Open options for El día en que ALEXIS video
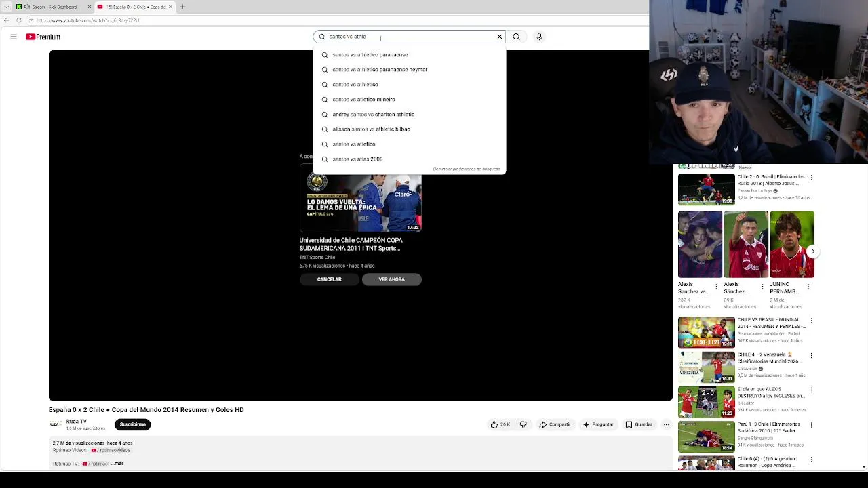This screenshot has width=868, height=488. (x=812, y=390)
